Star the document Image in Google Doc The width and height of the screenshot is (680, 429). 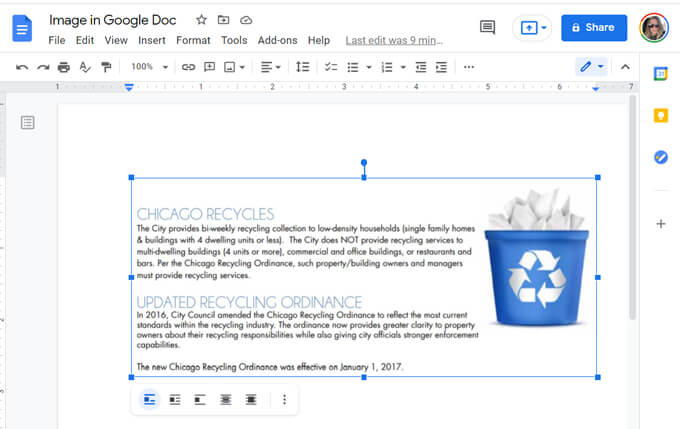click(201, 20)
